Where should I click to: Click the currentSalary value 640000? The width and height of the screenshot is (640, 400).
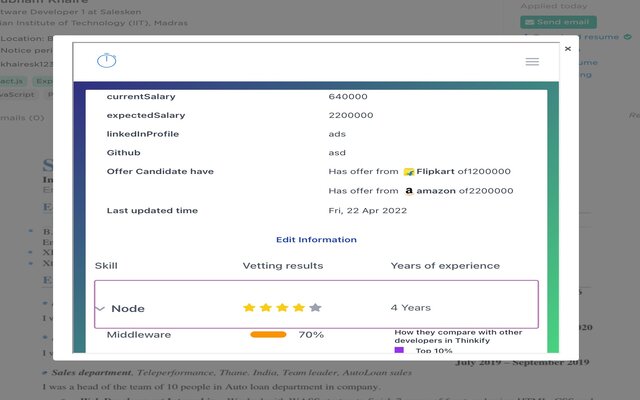coord(348,97)
